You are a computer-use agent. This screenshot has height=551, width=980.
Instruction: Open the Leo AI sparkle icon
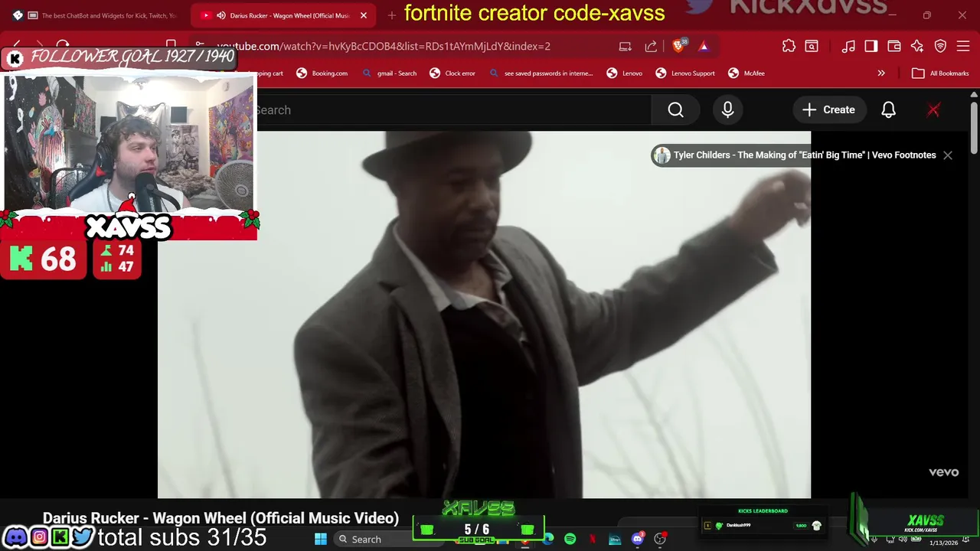[x=917, y=46]
